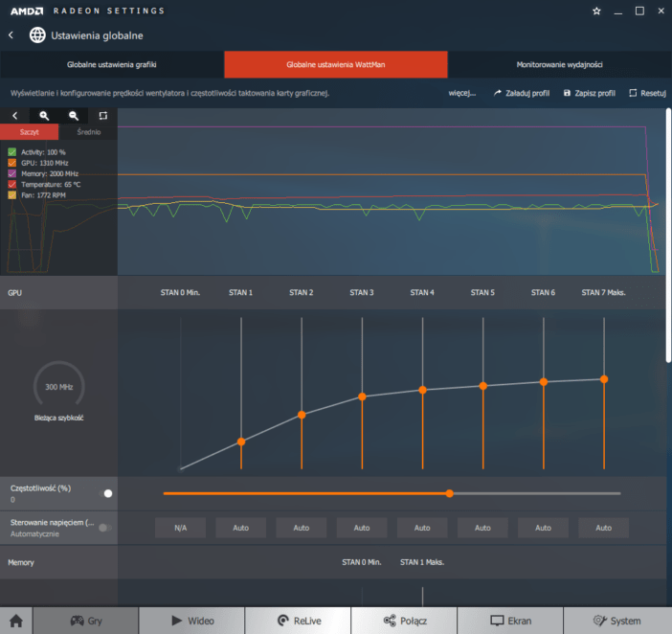Viewport: 672px width, 634px height.
Task: Click the globe icon beside Ustawienia globalne
Action: [37, 35]
